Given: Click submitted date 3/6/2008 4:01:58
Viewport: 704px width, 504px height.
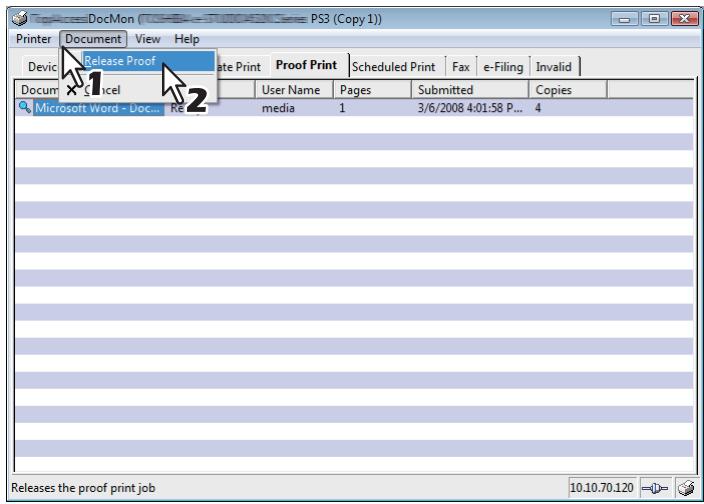Looking at the screenshot, I should point(470,108).
